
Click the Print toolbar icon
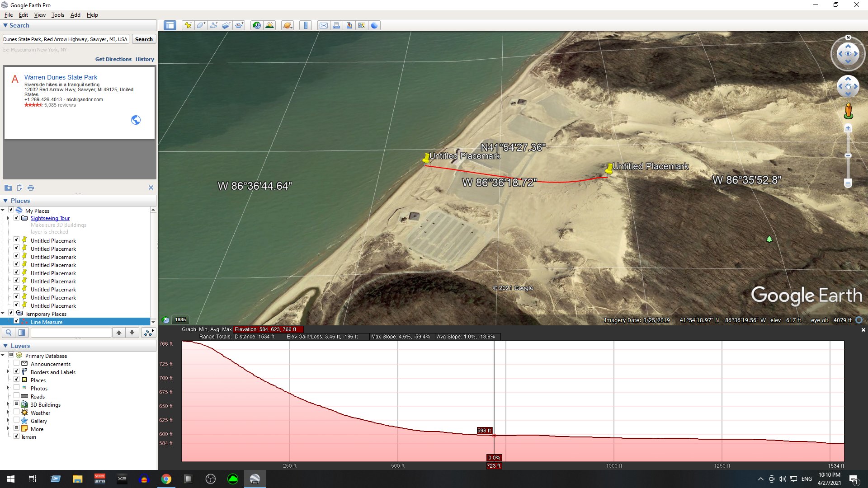[x=336, y=25]
